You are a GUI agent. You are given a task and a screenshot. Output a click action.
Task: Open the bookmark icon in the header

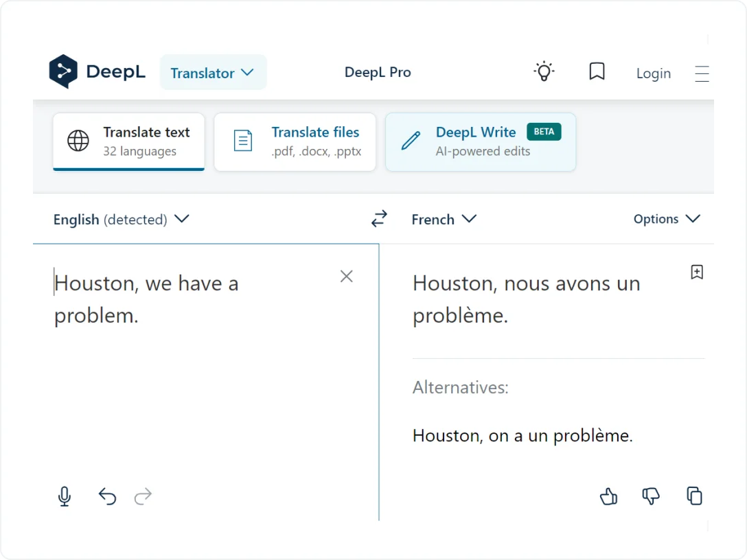(597, 71)
